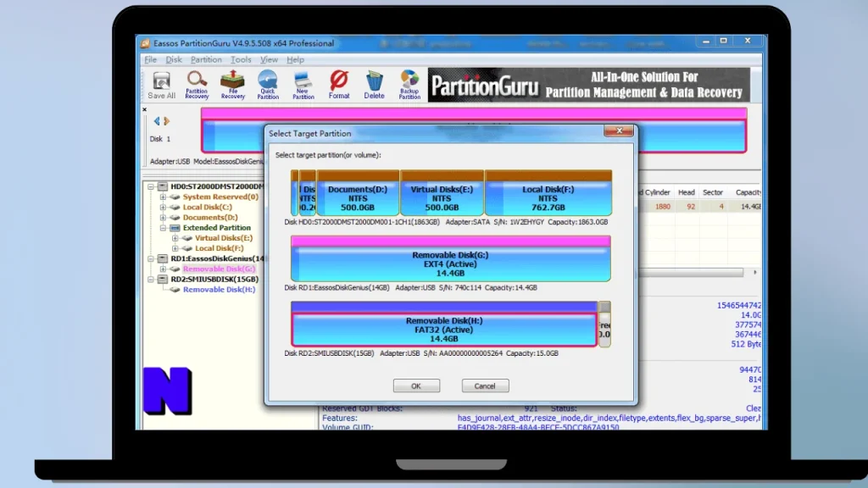Expand the Local Disk(F:) tree node

click(175, 248)
